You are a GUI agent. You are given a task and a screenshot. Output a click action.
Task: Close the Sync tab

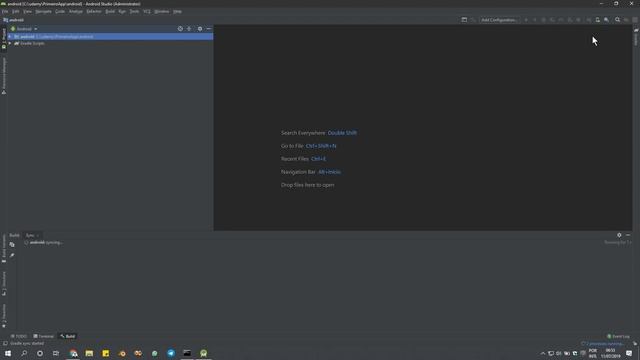(38, 236)
